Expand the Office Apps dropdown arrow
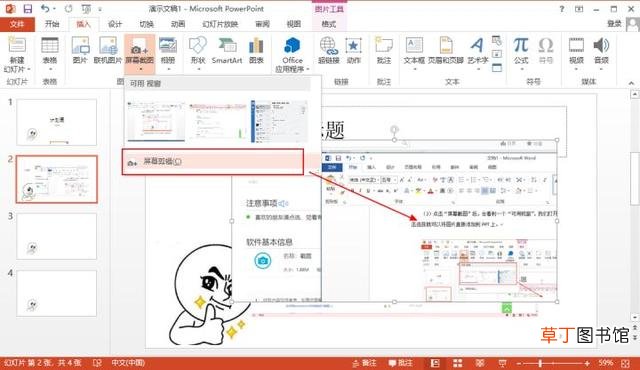 pyautogui.click(x=308, y=69)
